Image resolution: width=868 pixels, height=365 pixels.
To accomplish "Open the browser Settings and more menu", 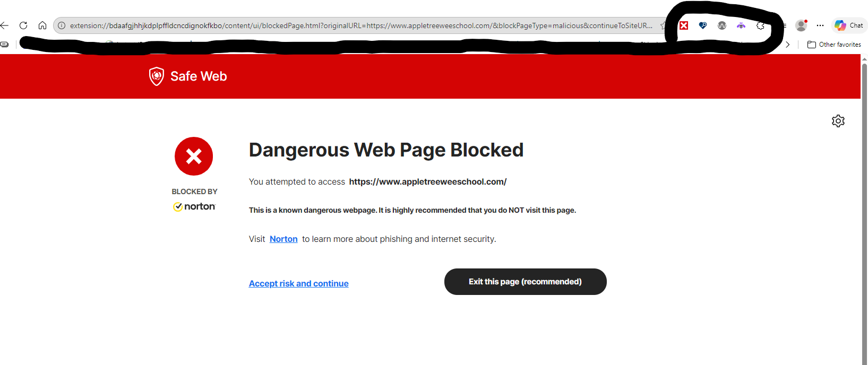I will tap(820, 25).
